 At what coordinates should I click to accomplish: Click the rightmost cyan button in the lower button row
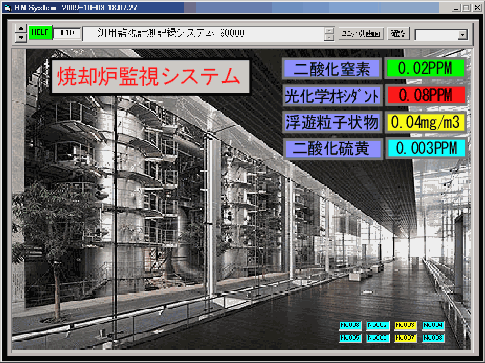[433, 338]
